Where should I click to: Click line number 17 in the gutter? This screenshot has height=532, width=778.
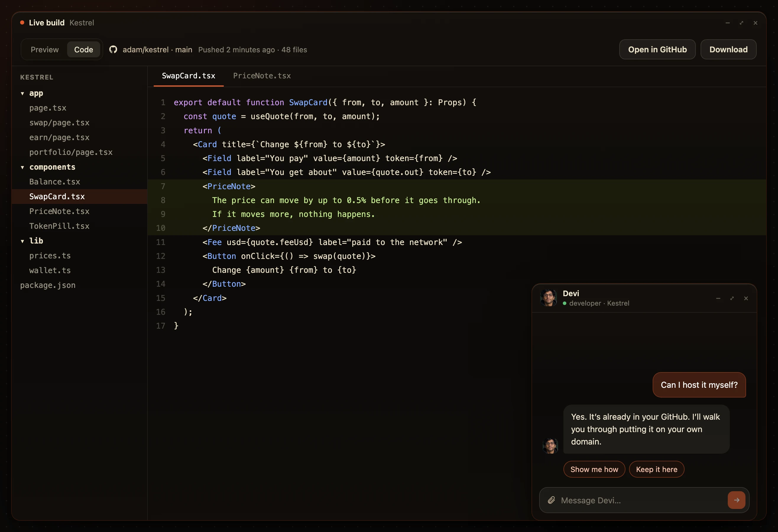(x=161, y=326)
